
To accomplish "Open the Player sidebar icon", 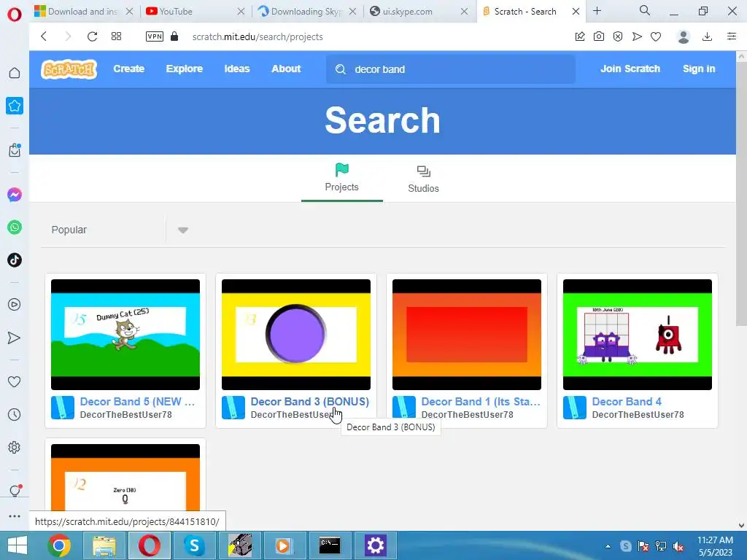I will coord(15,305).
